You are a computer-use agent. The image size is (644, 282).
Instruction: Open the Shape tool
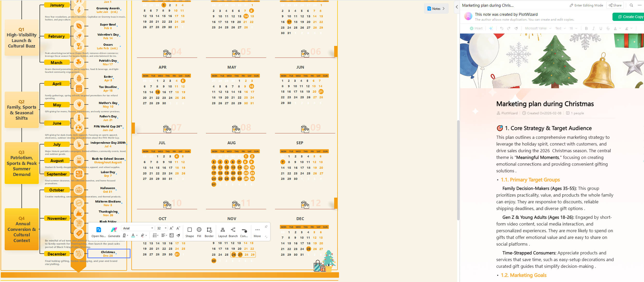click(189, 230)
